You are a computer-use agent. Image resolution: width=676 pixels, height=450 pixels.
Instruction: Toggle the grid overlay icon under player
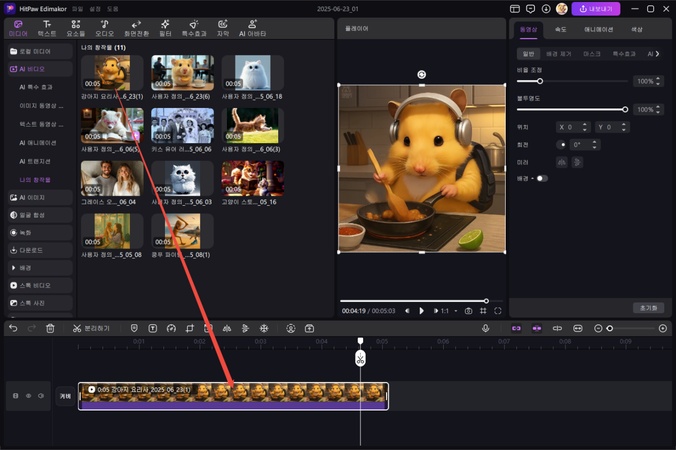(483, 311)
